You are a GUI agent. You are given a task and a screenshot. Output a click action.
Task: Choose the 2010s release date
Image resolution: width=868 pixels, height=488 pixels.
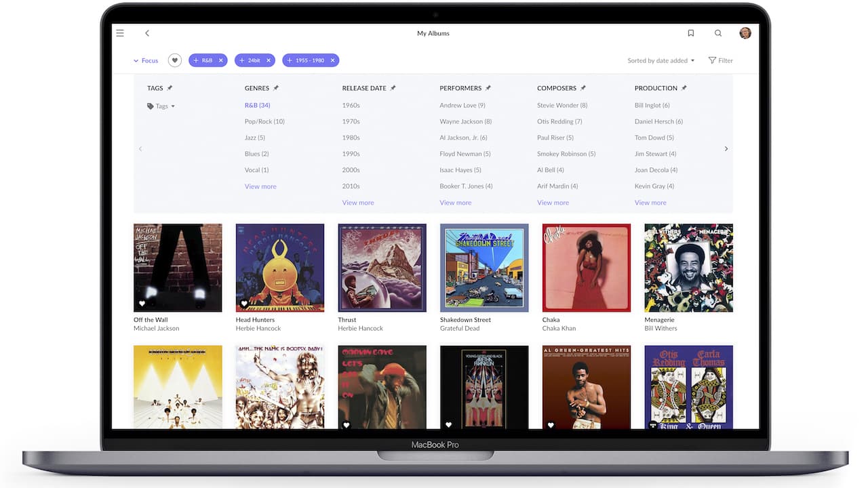tap(351, 186)
